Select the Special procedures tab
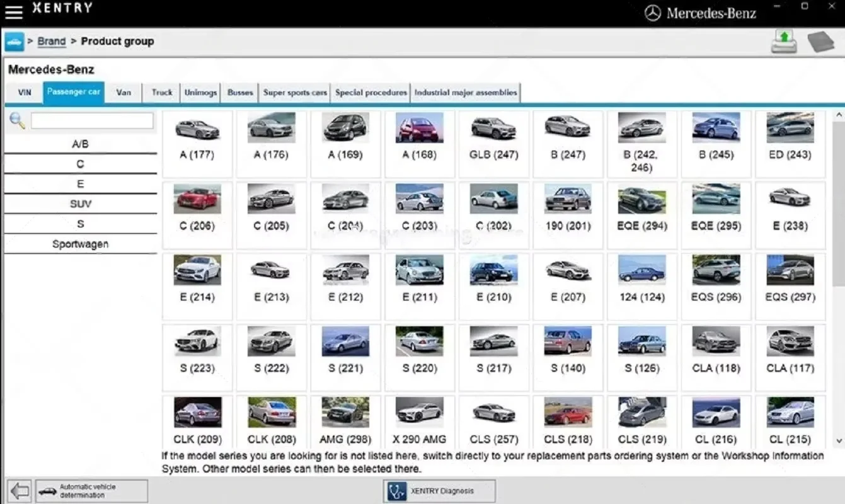This screenshot has height=504, width=845. (371, 93)
